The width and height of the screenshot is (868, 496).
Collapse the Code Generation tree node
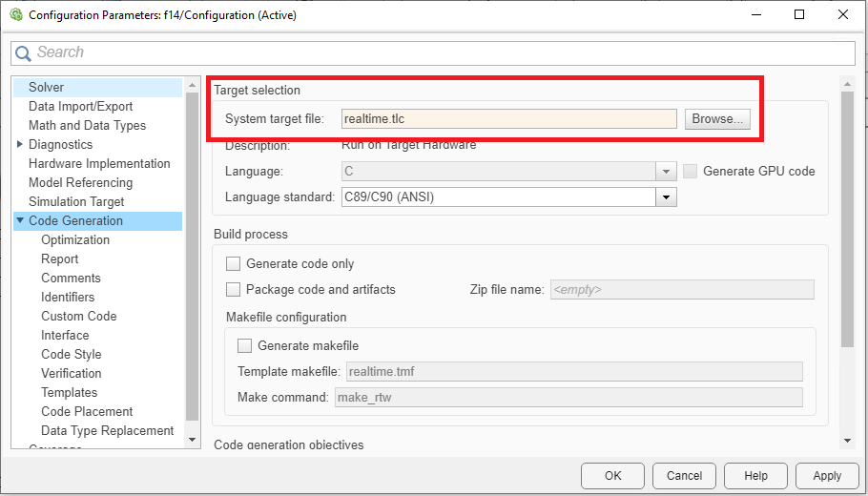(x=21, y=221)
